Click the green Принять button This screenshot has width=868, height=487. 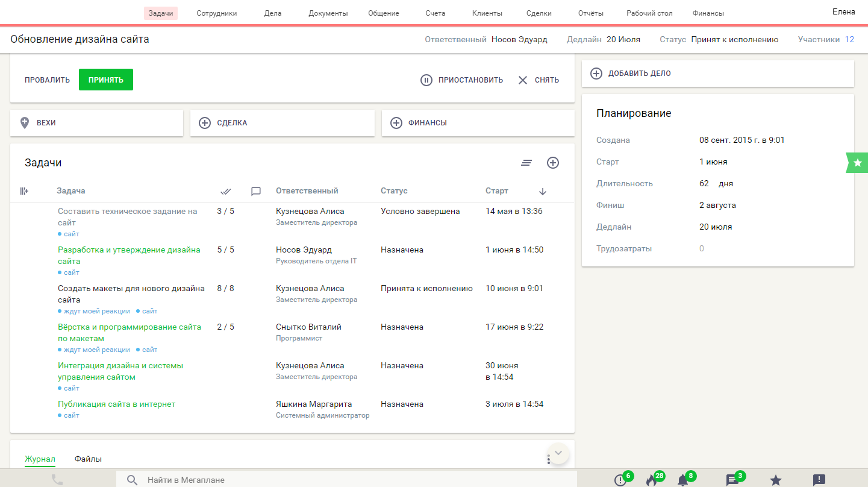point(106,80)
